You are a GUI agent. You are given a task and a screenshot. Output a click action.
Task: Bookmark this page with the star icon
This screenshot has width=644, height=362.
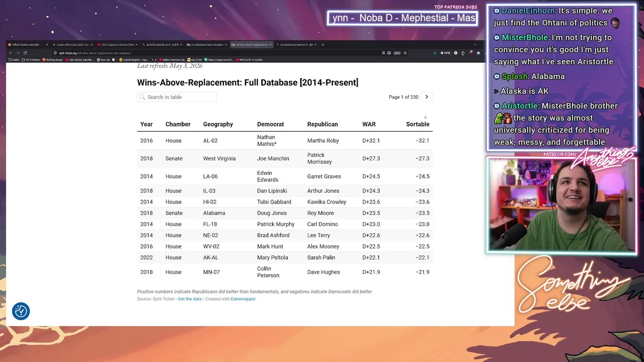pyautogui.click(x=405, y=53)
